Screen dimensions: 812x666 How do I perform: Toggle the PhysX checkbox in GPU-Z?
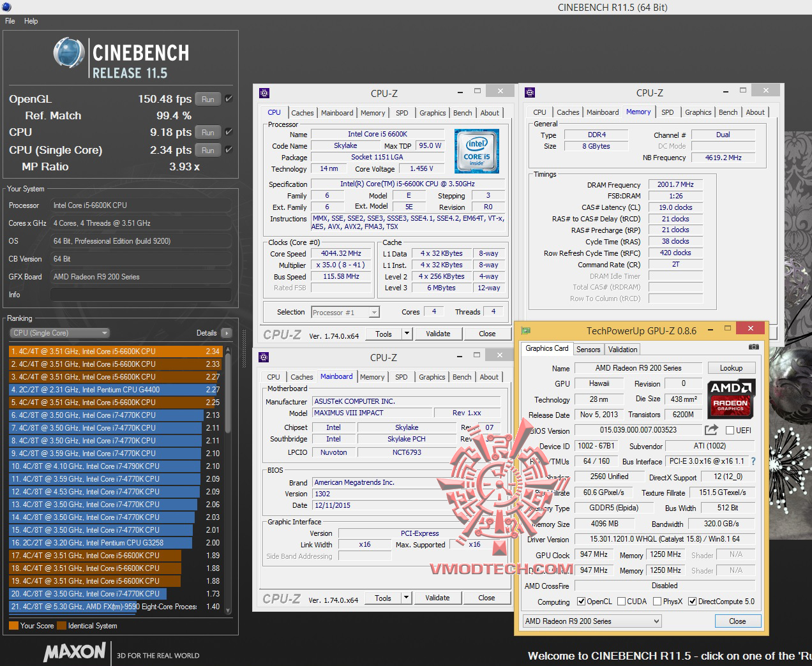pos(656,601)
